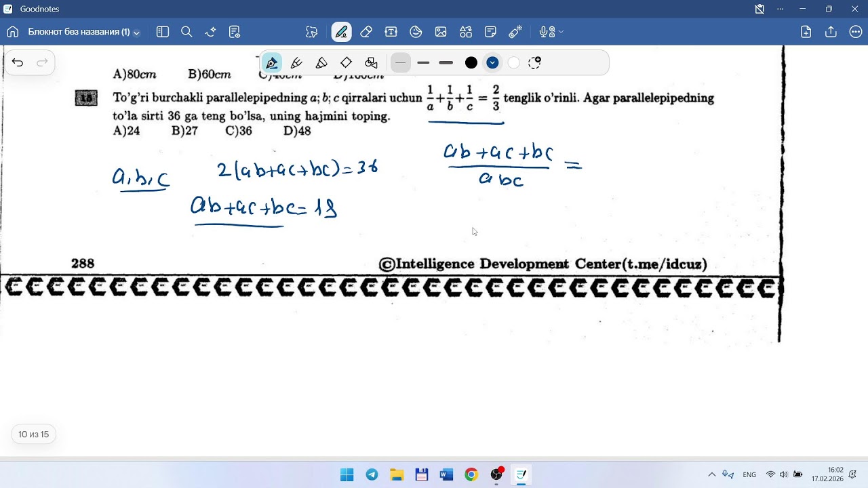Add a new page
Screen dimensions: 868x488
point(806,32)
